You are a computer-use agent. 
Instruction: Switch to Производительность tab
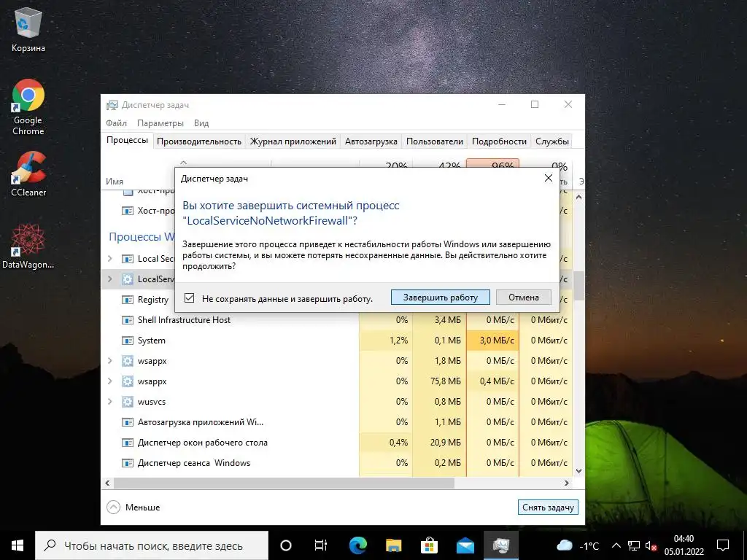pos(199,141)
